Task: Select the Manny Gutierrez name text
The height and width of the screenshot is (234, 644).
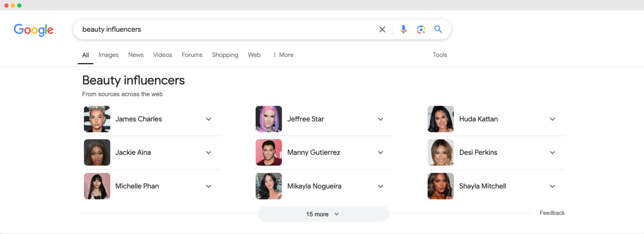Action: coord(313,152)
